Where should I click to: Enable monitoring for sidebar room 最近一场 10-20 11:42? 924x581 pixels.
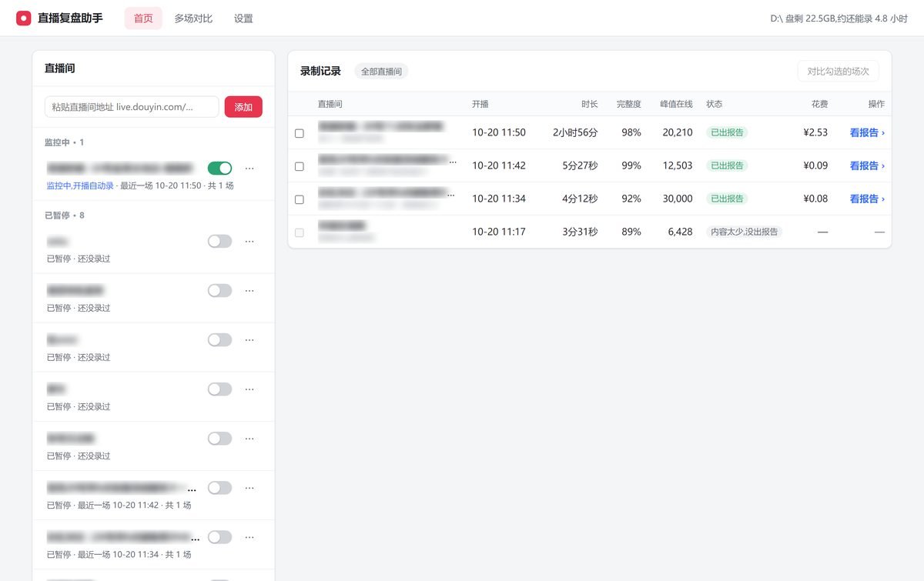point(219,488)
